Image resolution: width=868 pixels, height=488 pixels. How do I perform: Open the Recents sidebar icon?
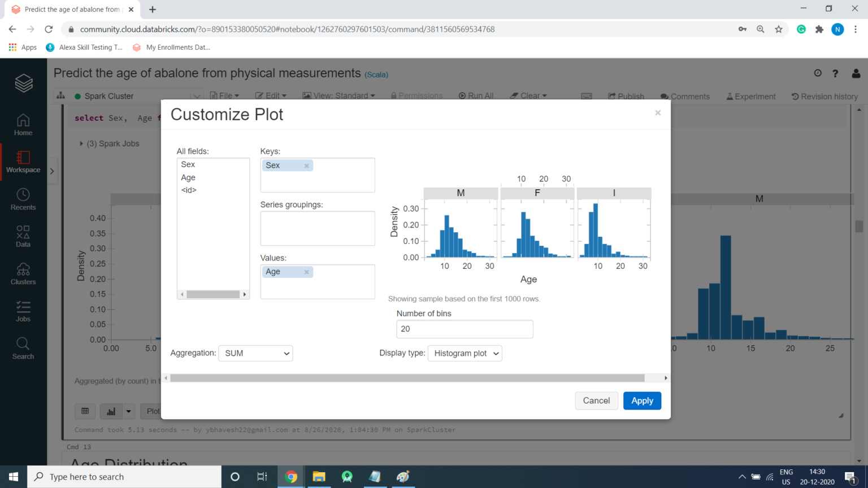click(23, 199)
